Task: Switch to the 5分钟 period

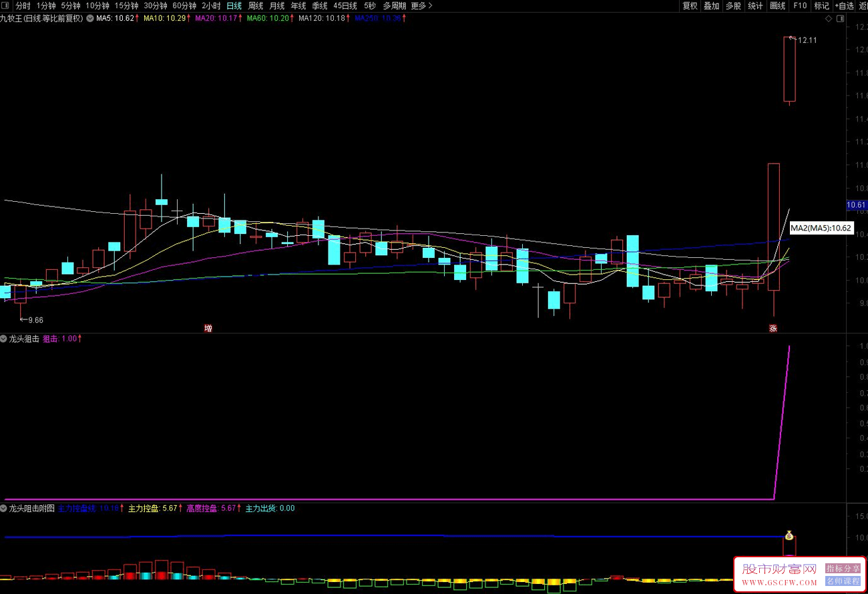Action: click(71, 5)
